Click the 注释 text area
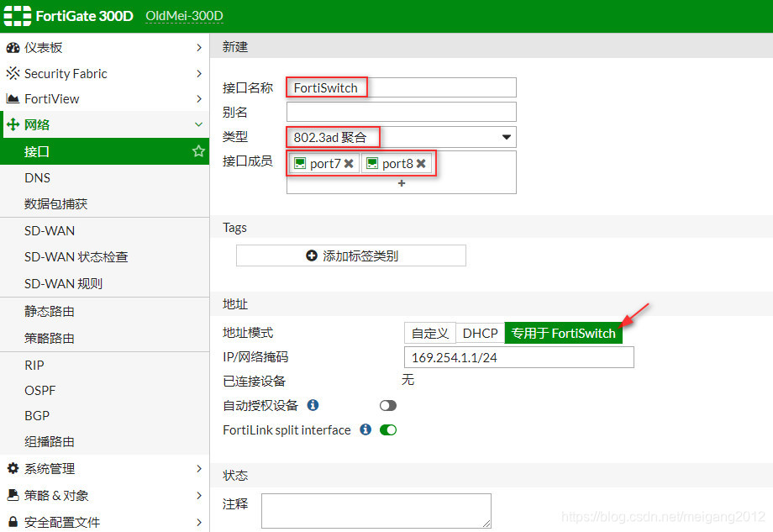773x532 pixels. pyautogui.click(x=376, y=511)
